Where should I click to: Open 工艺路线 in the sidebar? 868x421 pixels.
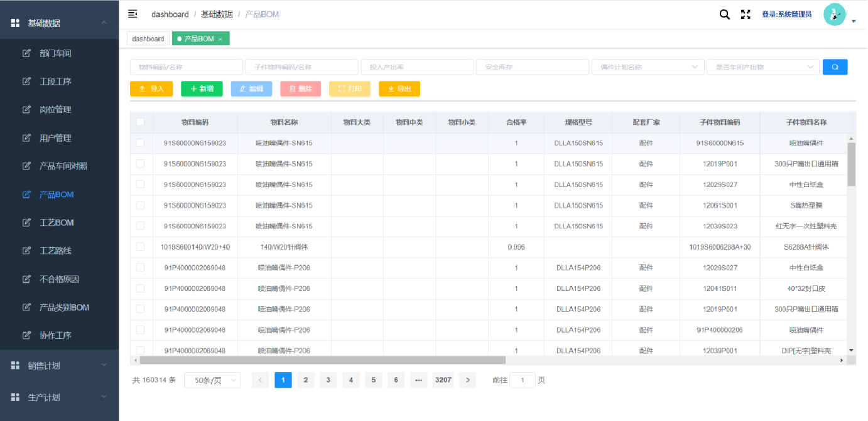(x=55, y=251)
